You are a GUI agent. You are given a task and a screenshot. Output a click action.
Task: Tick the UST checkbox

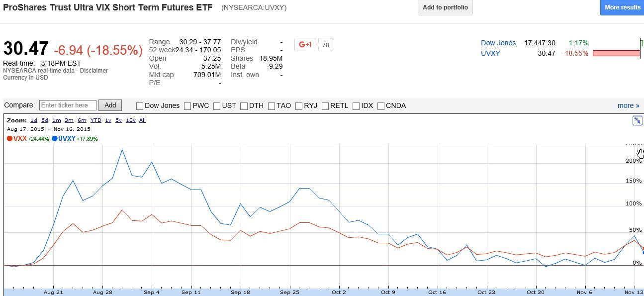(217, 105)
